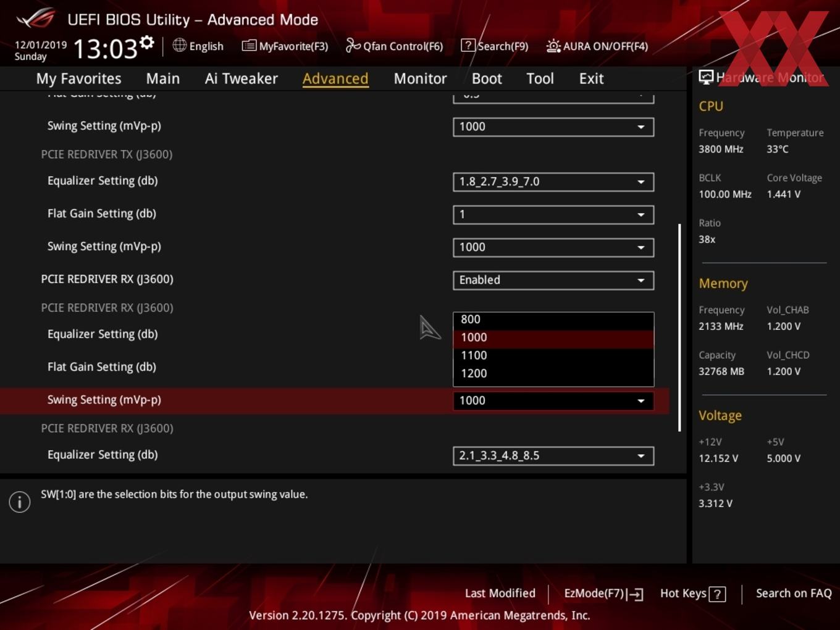The height and width of the screenshot is (630, 840).
Task: Open the Ai Tweaker tab
Action: (x=241, y=78)
